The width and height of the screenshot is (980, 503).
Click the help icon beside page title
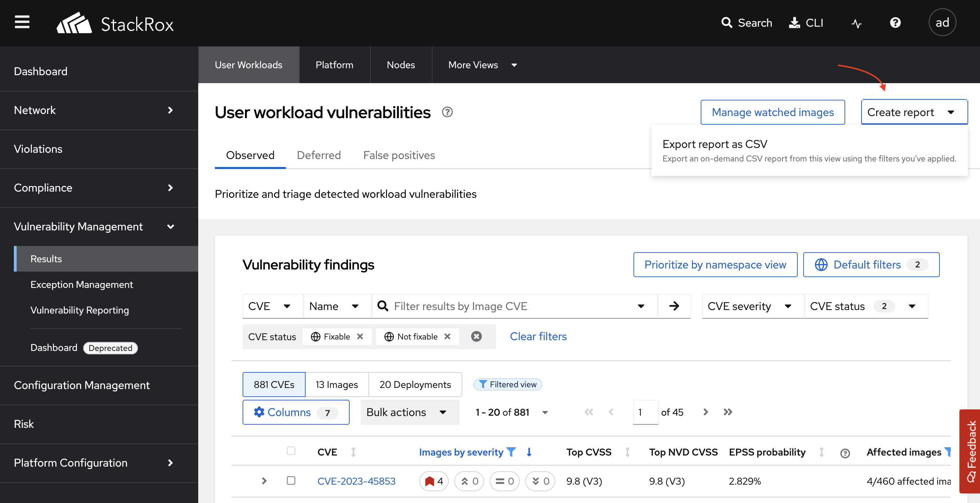tap(447, 112)
